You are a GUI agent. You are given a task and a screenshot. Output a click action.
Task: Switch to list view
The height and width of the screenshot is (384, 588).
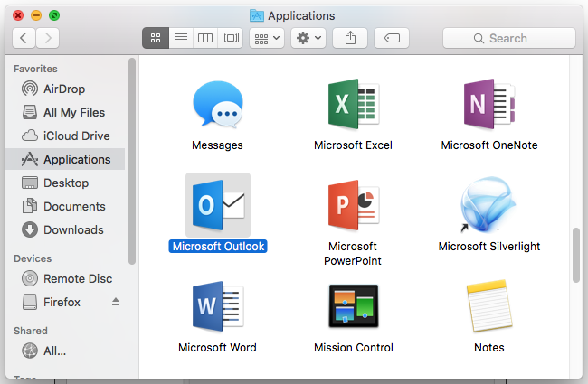point(181,38)
